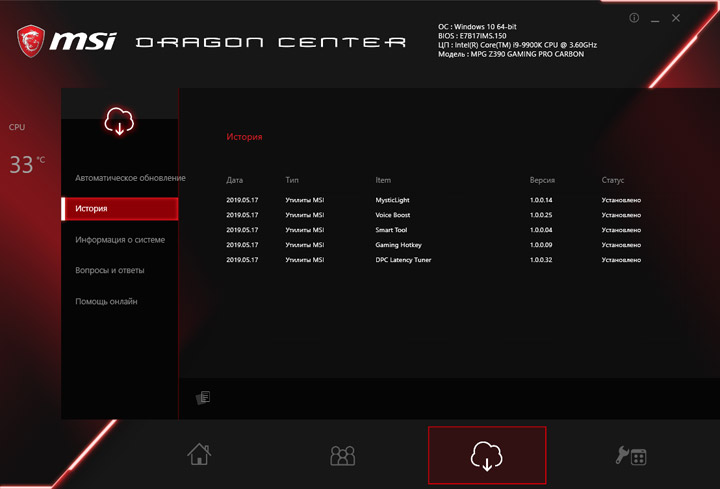Click version 1.0.0.25 cell

pyautogui.click(x=541, y=215)
